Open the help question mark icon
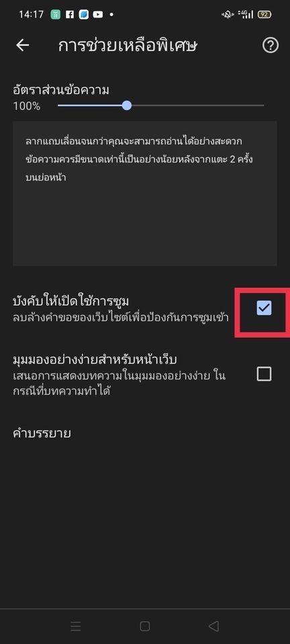 pos(271,45)
